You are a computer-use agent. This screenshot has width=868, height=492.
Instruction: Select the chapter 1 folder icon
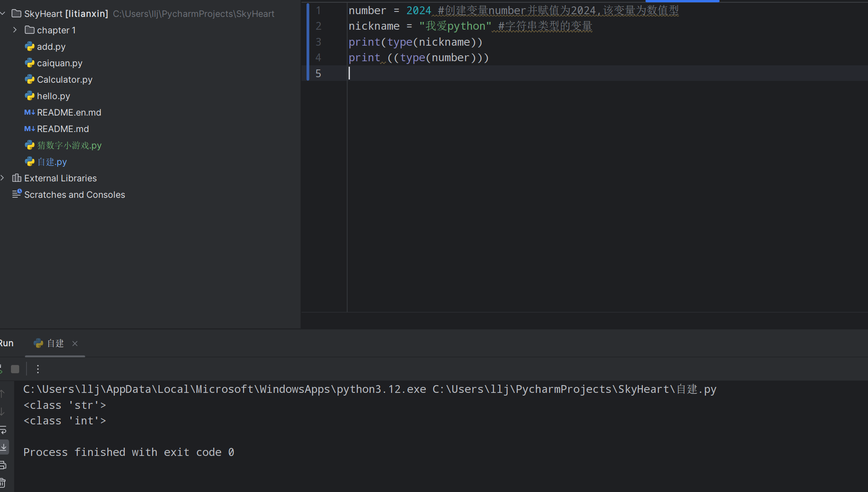[x=30, y=30]
